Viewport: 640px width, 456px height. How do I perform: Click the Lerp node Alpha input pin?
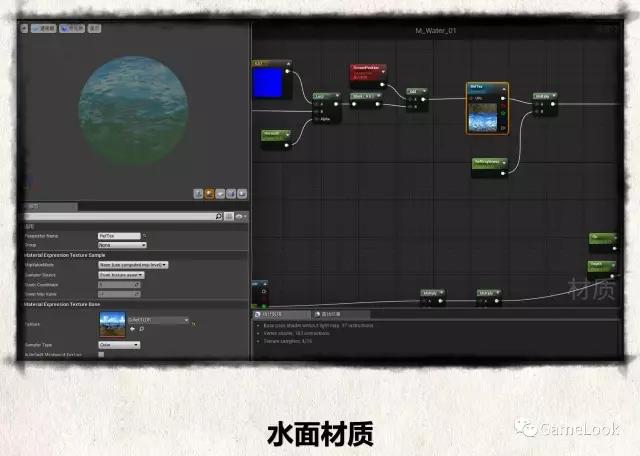(317, 119)
